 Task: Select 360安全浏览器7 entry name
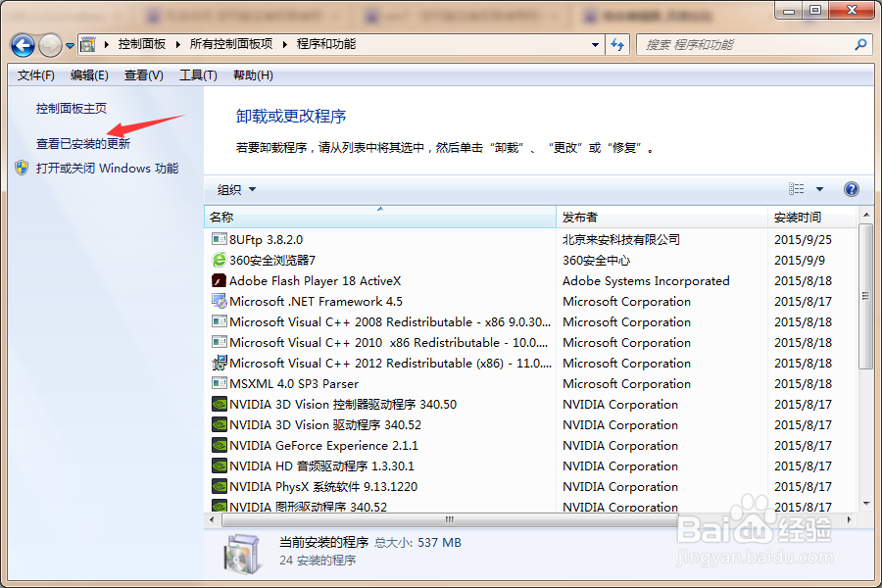pos(272,261)
